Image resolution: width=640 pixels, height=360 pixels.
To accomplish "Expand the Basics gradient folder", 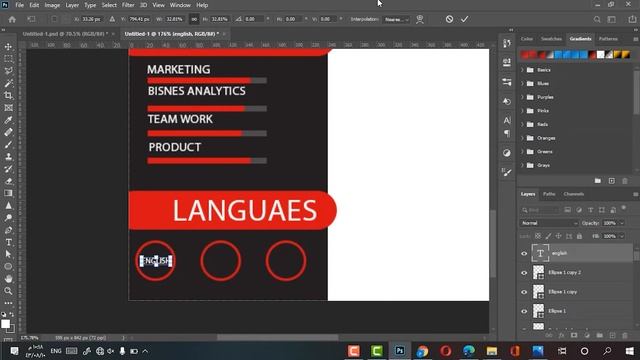I will click(x=522, y=70).
